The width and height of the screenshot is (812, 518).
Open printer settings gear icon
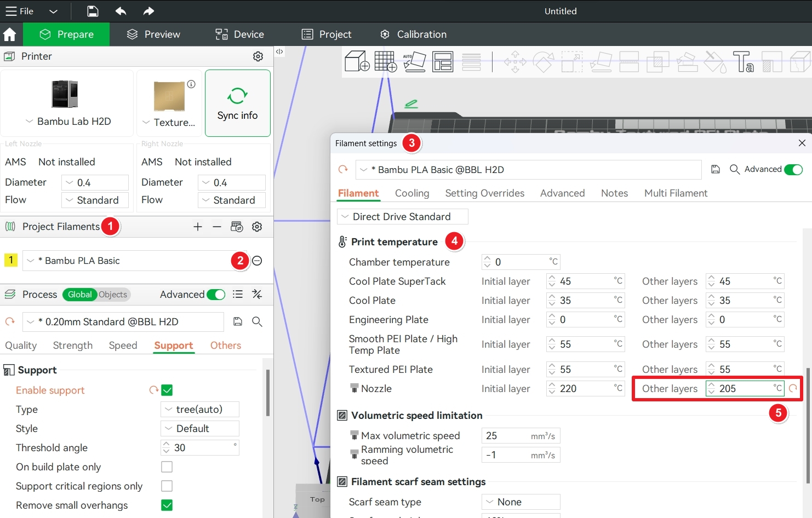tap(258, 56)
